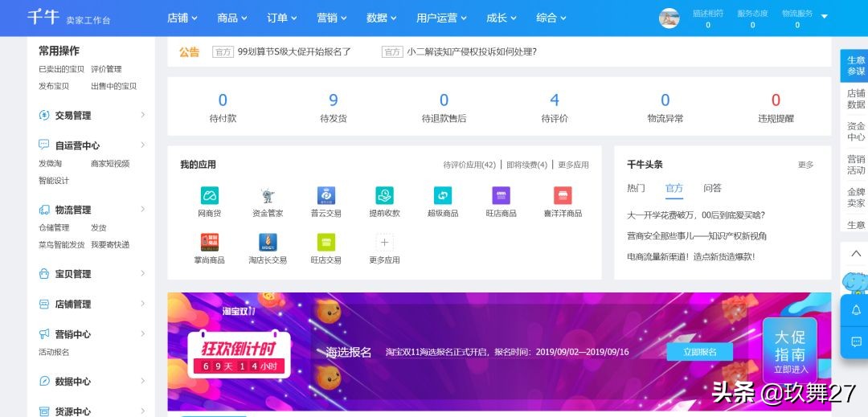Click the 自运营中心 chat icon
868x417 pixels.
(x=43, y=145)
